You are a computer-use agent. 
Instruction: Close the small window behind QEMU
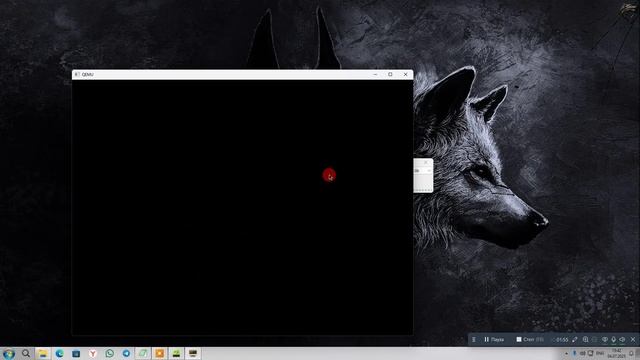(x=426, y=162)
